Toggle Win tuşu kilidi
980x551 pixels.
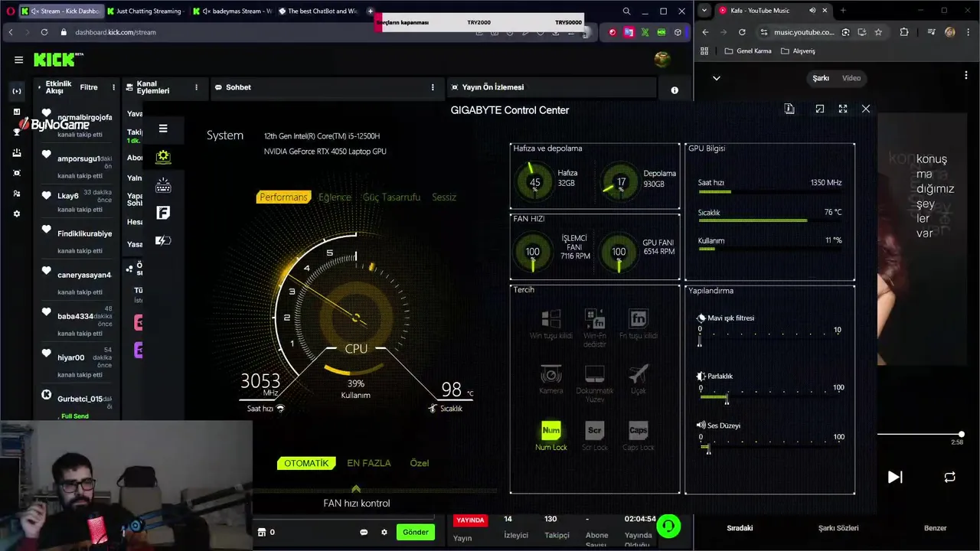(550, 324)
